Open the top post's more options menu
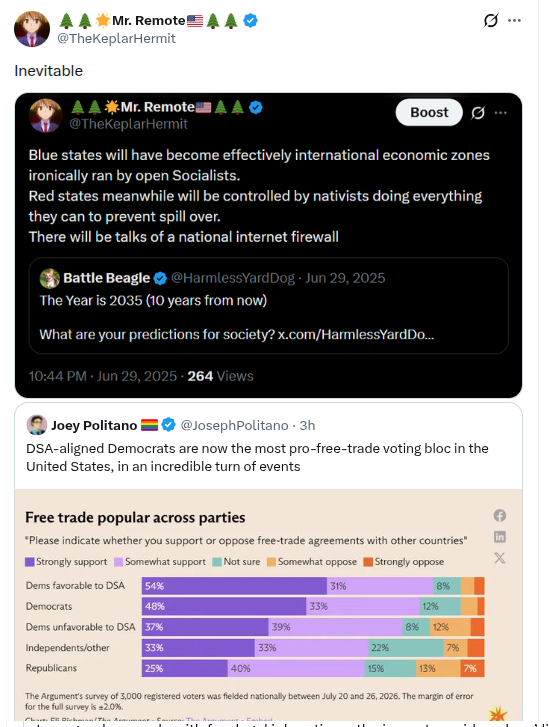This screenshot has height=727, width=549. click(x=514, y=20)
